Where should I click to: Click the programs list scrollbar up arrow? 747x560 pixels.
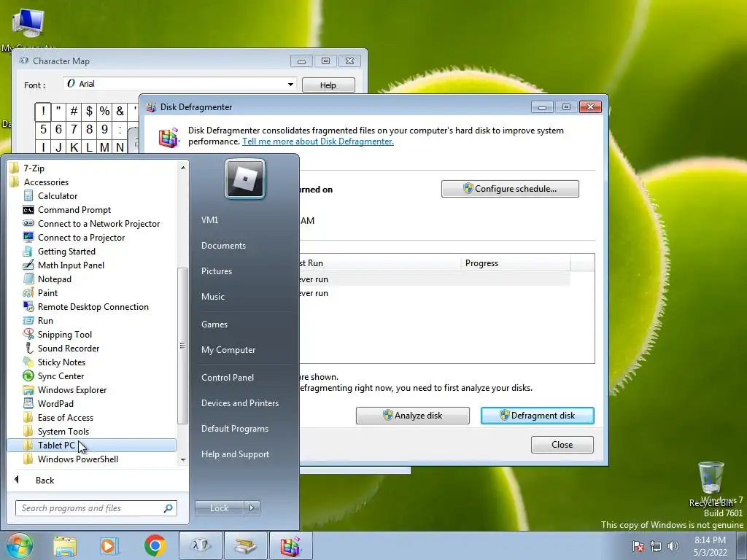pyautogui.click(x=183, y=167)
